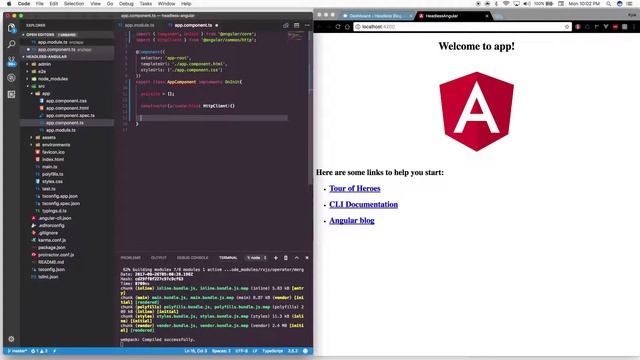Switch to the PROBLEMS panel tab

point(131,258)
